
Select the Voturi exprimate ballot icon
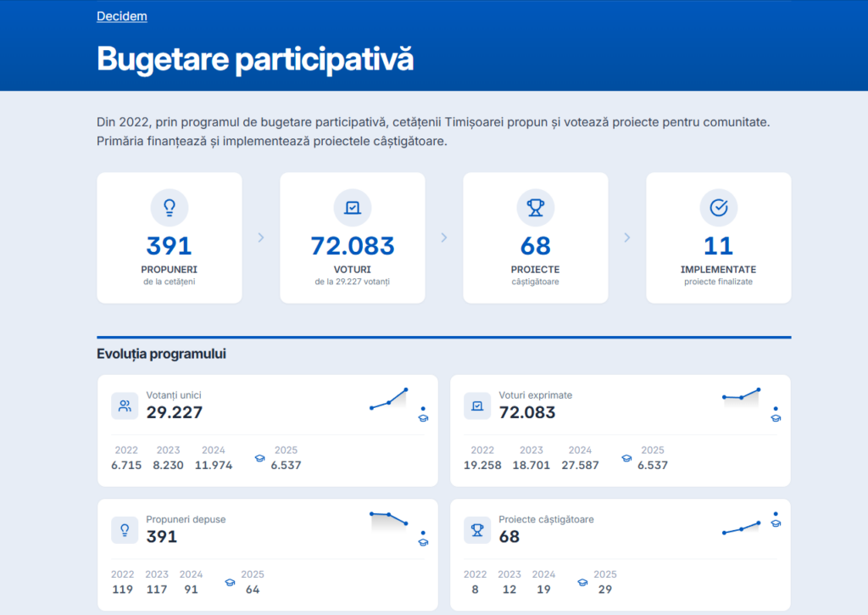pos(477,405)
